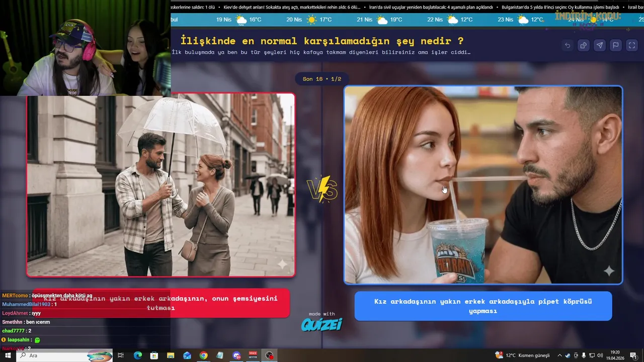Open the notepad-style taskbar icon
Image resolution: width=644 pixels, height=362 pixels.
point(220,355)
